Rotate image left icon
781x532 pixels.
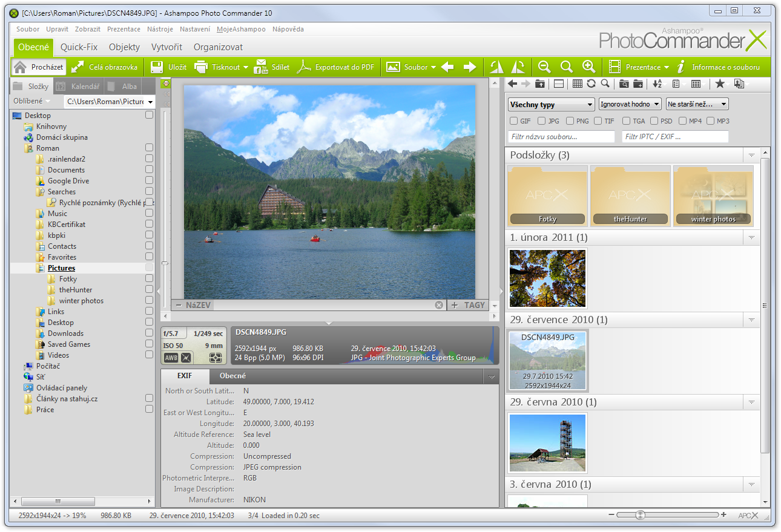point(496,67)
